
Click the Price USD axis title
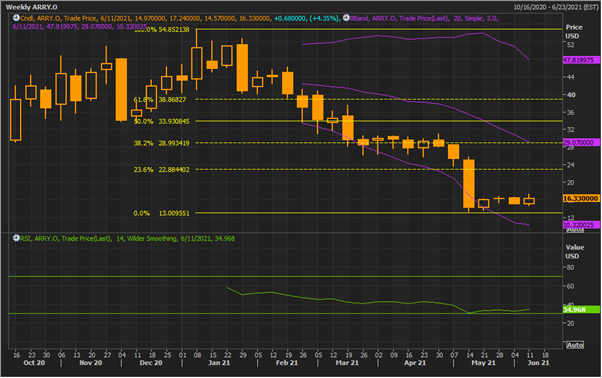pyautogui.click(x=574, y=31)
